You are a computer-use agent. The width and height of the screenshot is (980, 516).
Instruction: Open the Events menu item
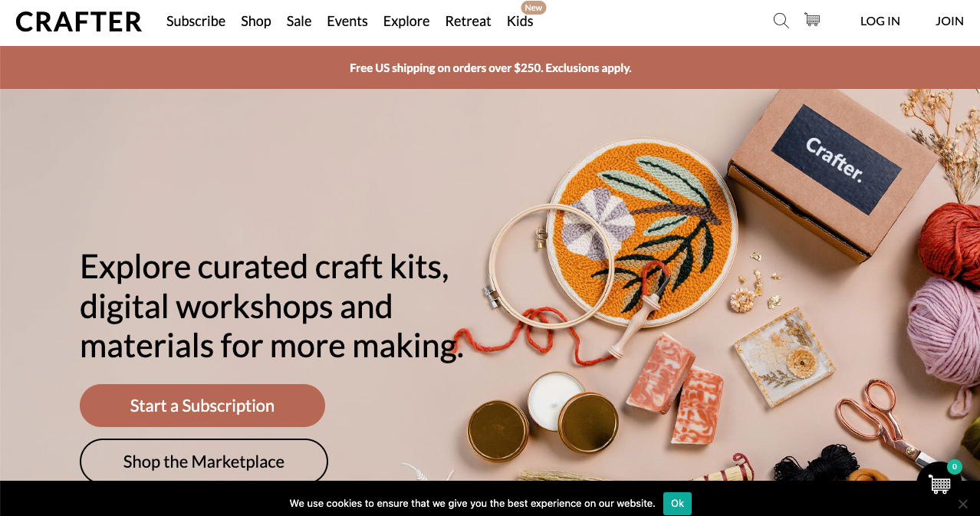[x=347, y=21]
